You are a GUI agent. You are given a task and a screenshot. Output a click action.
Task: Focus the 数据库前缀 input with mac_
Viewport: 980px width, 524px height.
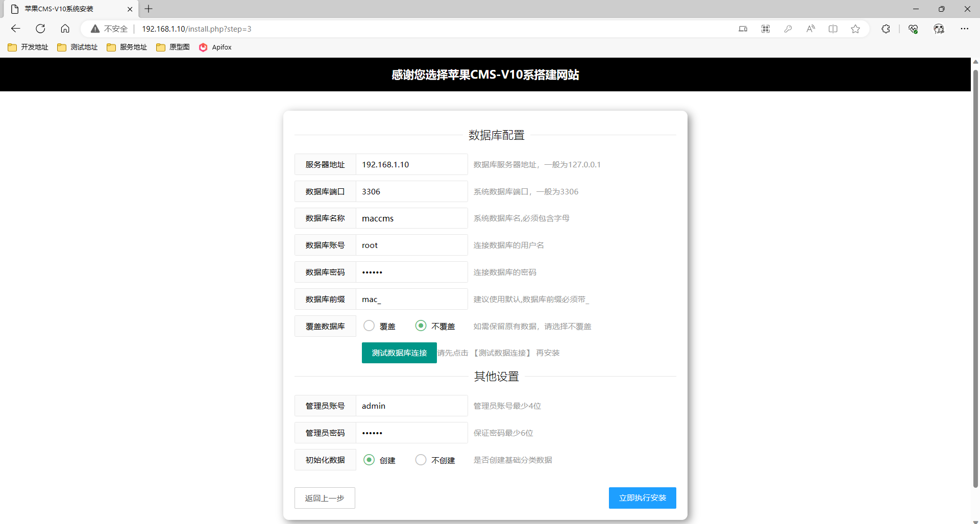click(411, 299)
